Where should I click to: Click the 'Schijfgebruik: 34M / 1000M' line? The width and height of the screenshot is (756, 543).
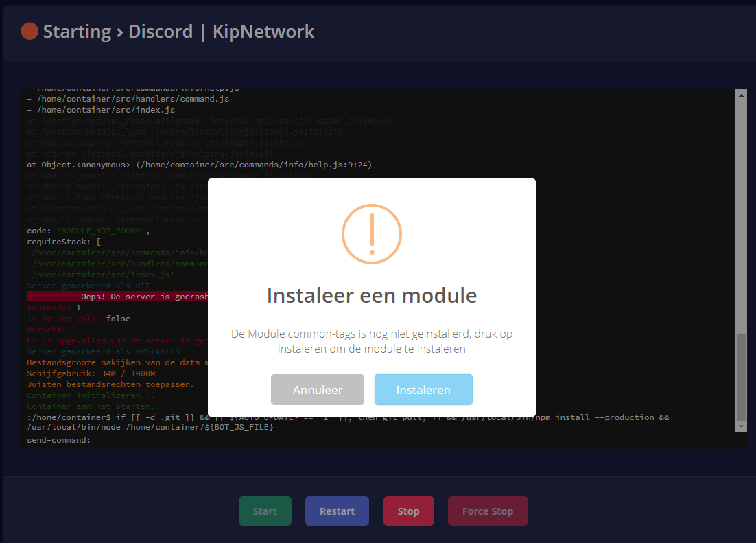pos(91,373)
